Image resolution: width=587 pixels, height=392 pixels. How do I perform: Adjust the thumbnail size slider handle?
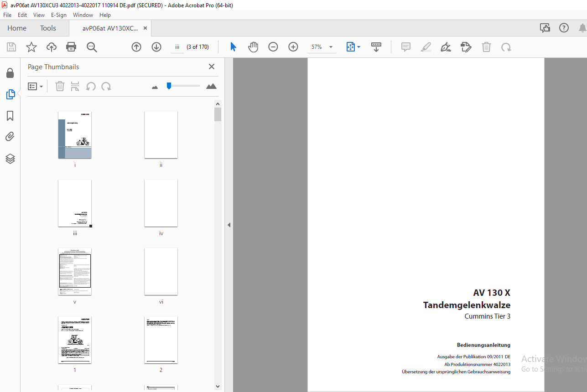169,86
